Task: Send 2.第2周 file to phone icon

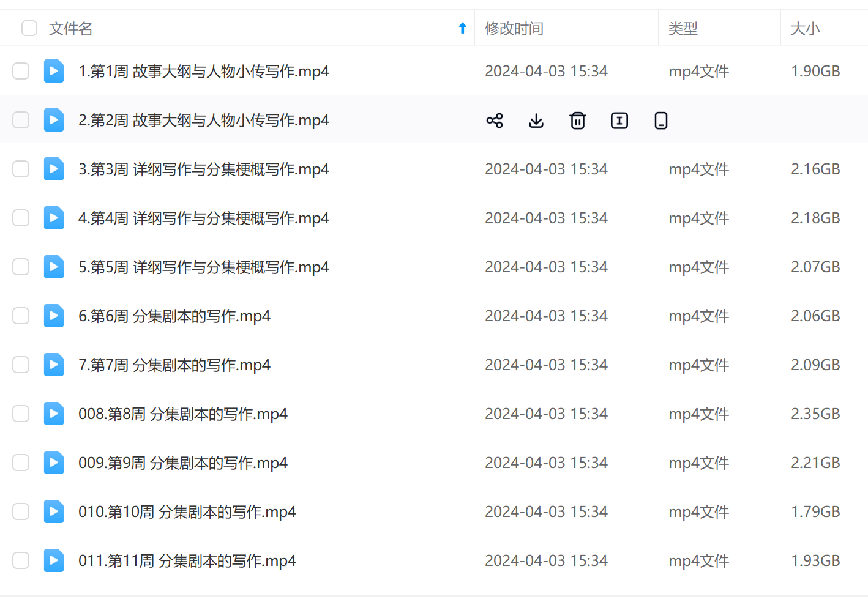Action: click(x=661, y=121)
